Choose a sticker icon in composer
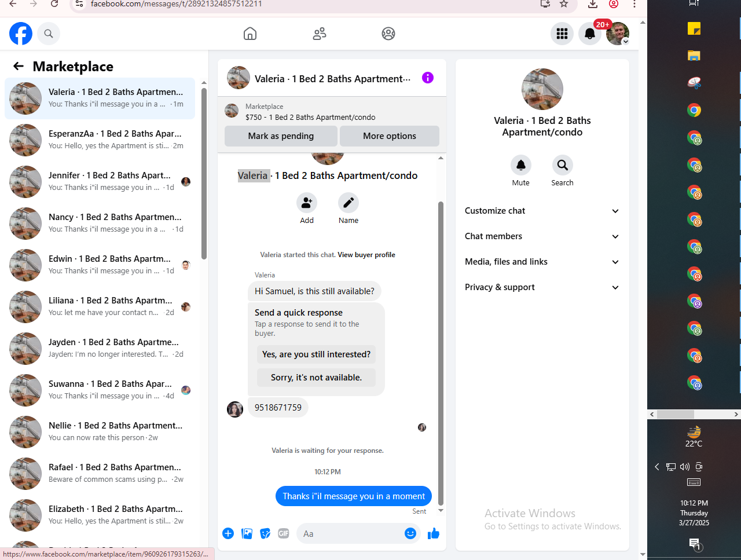The height and width of the screenshot is (560, 741). click(265, 533)
